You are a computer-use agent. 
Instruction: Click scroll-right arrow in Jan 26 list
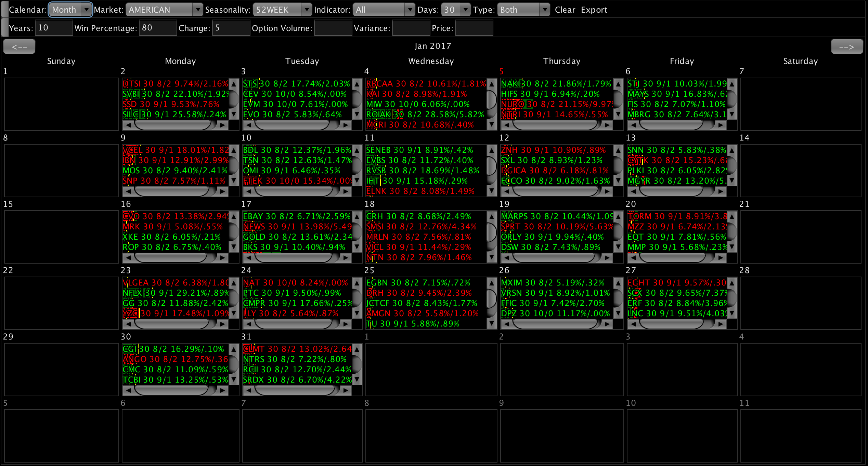coord(607,324)
